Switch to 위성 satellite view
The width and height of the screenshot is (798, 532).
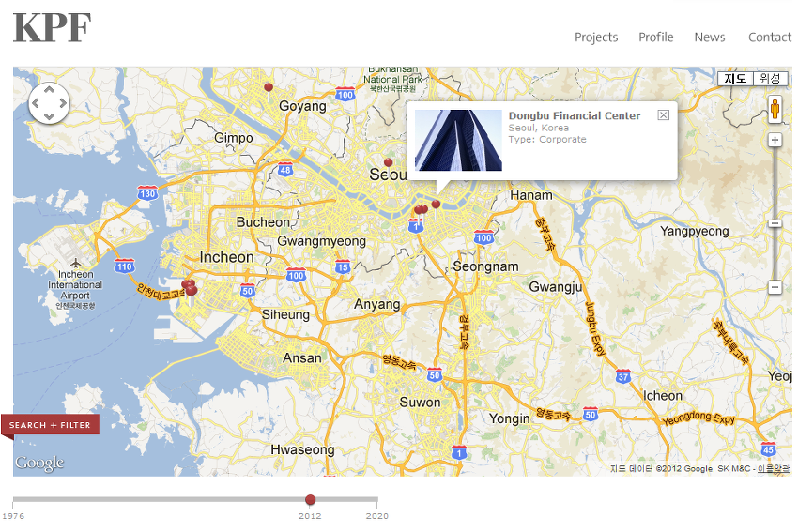(x=770, y=78)
